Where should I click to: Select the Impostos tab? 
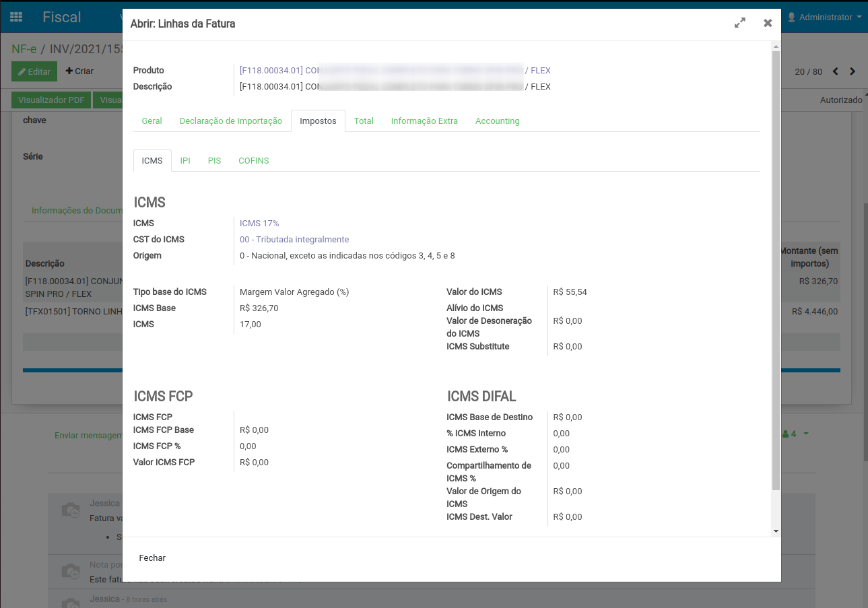[x=318, y=121]
